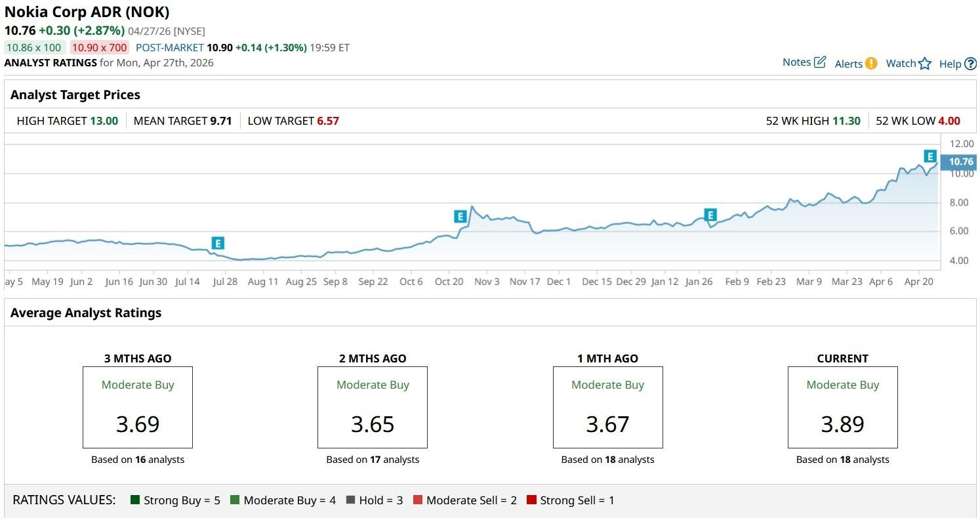Click the red ask quote 10.90 x 700
This screenshot has width=980, height=520.
coord(100,47)
